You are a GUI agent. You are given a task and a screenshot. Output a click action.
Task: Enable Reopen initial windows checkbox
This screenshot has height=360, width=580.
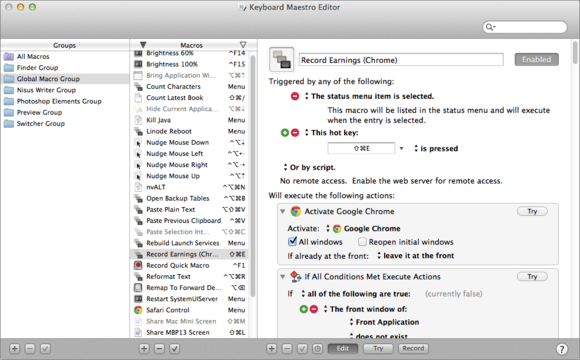(x=362, y=242)
